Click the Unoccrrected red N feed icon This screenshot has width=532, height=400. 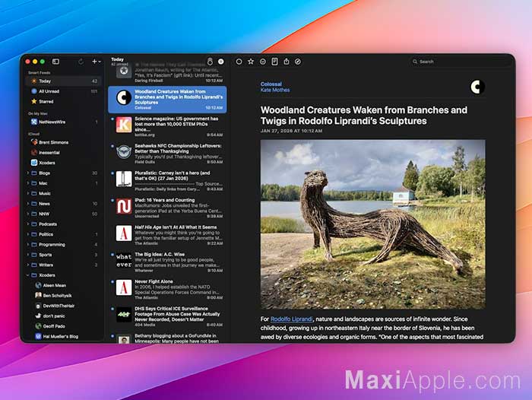124,206
